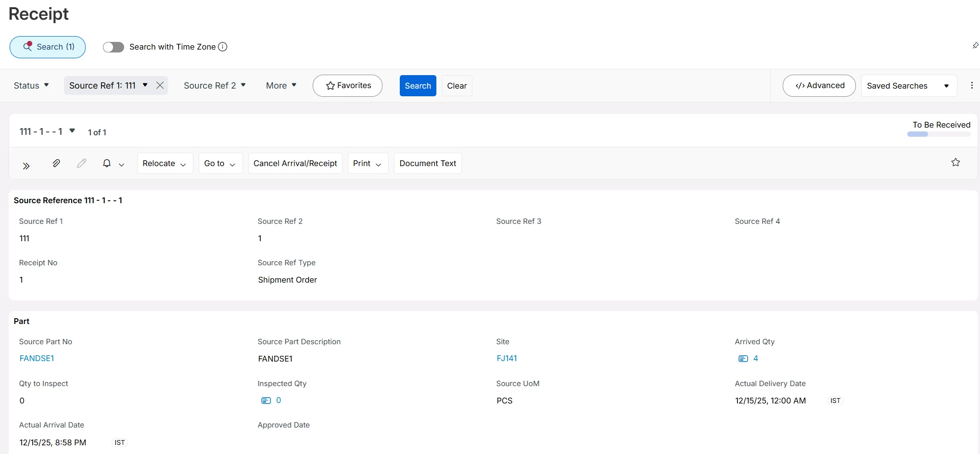Click the PCS Source UoM value

(504, 401)
